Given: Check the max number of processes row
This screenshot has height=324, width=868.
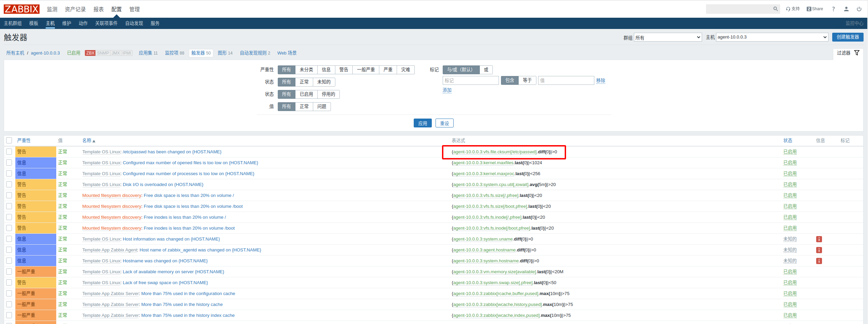Looking at the screenshot, I should [9, 173].
